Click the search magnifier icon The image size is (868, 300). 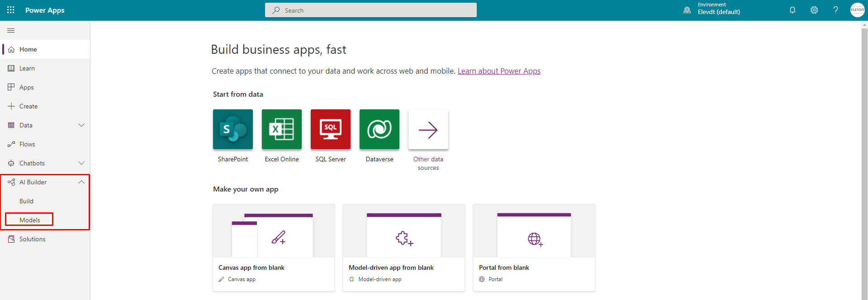point(276,10)
